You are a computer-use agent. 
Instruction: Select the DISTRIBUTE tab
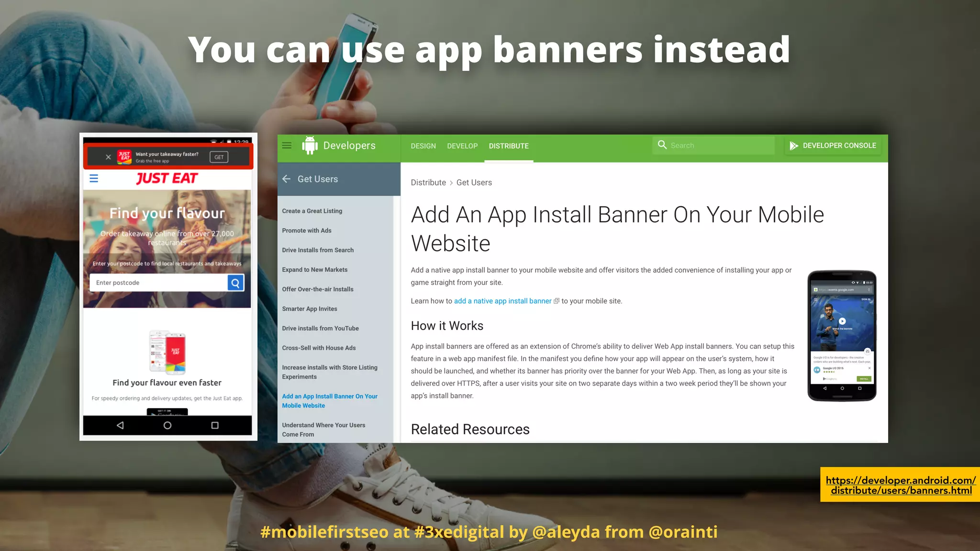coord(509,146)
